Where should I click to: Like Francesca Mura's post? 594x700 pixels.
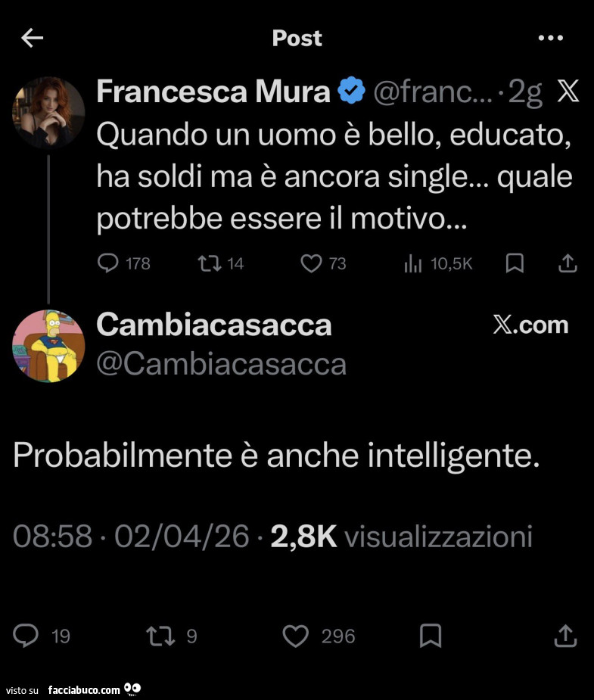click(x=310, y=263)
